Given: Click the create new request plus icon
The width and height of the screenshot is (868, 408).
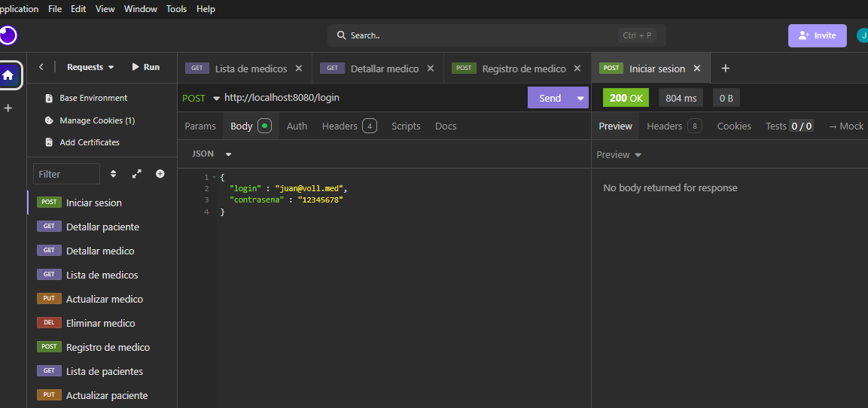Looking at the screenshot, I should click(160, 174).
